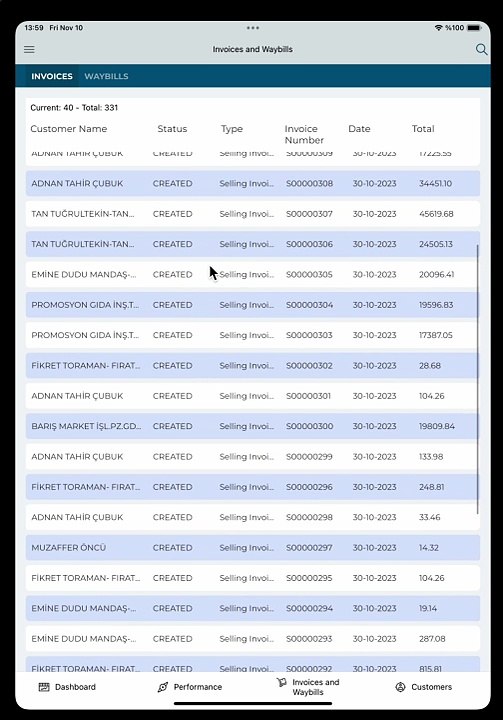Tap the search magnifier icon

point(481,49)
